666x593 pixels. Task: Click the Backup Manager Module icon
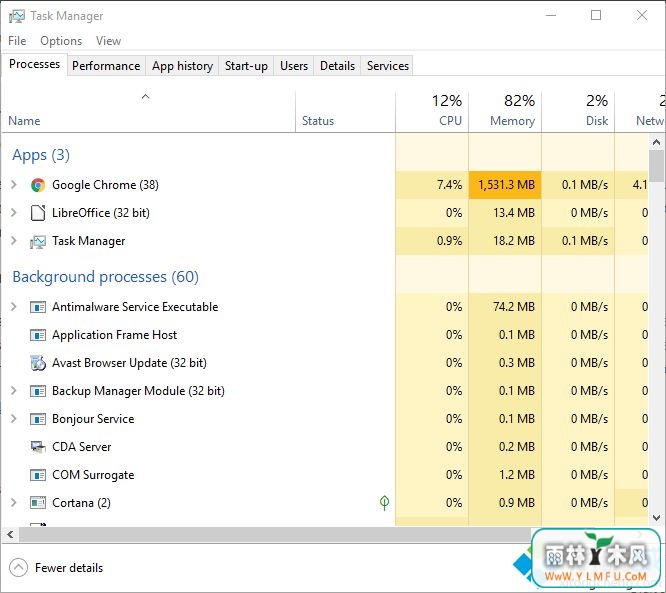38,391
